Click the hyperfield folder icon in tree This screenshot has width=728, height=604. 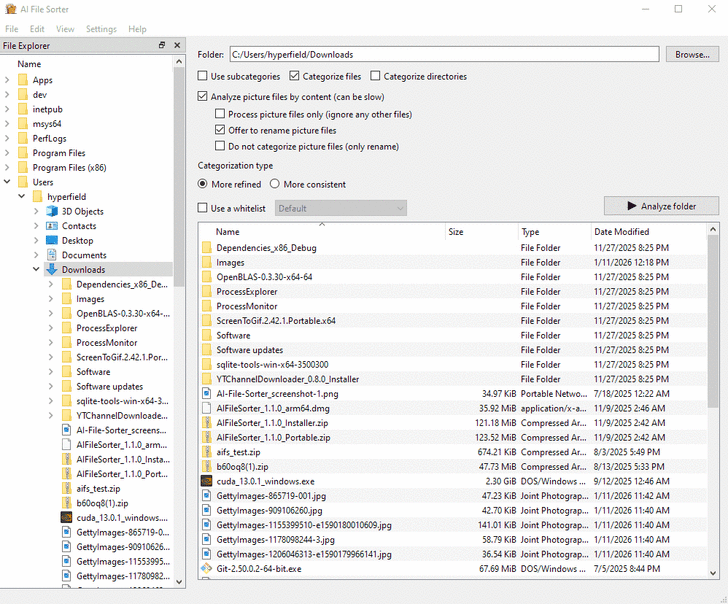click(38, 197)
